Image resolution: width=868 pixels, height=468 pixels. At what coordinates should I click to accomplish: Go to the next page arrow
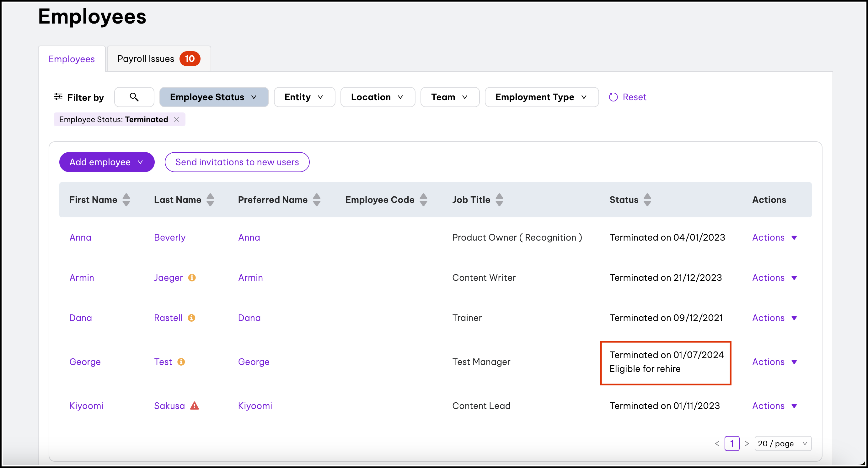[x=747, y=444]
